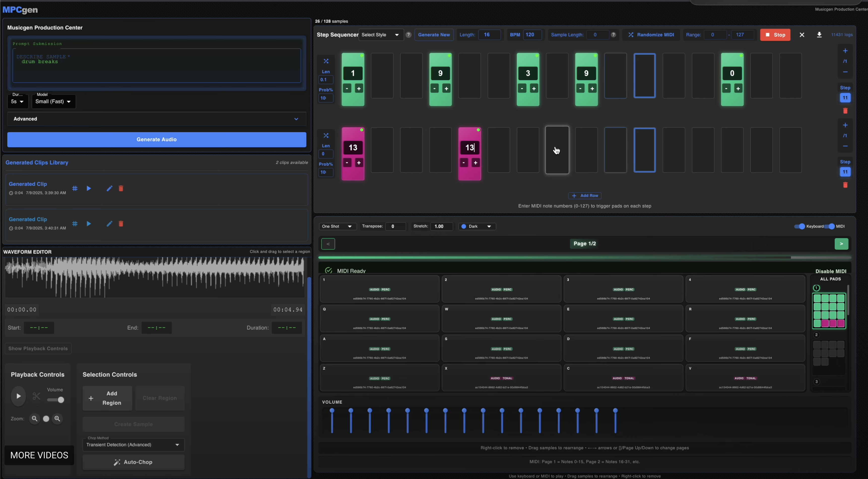Click the scissors icon in Playback Controls
Viewport: 868px width, 479px height.
click(36, 396)
